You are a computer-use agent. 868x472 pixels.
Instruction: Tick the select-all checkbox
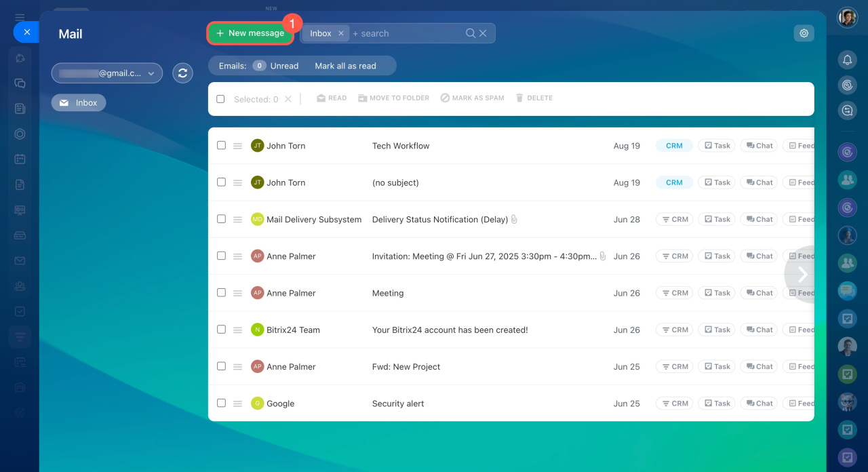220,99
